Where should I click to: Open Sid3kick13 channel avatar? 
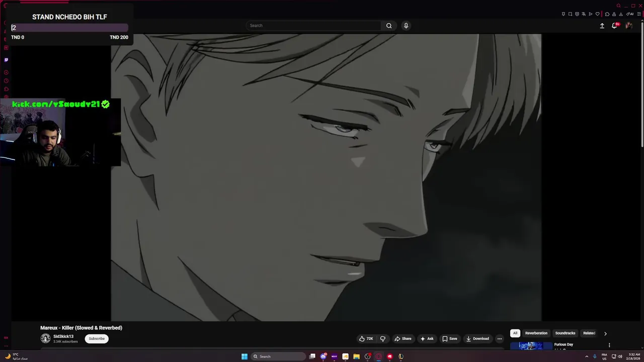coord(45,339)
